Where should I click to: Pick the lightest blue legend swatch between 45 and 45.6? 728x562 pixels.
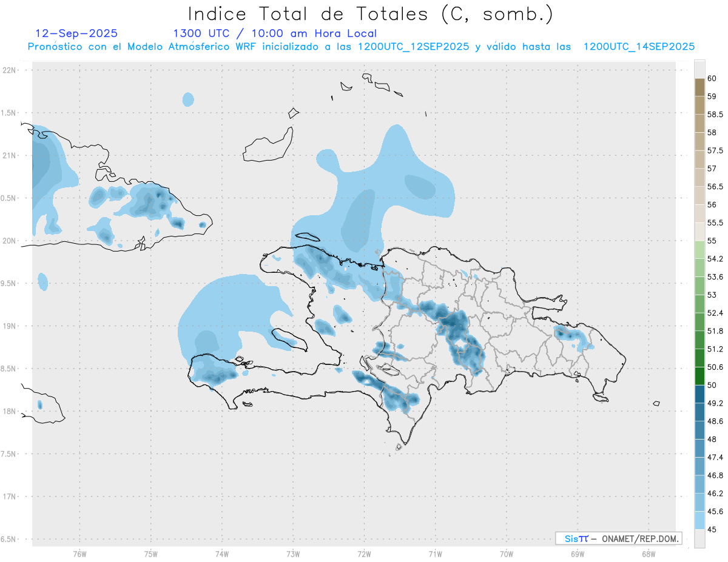[699, 520]
